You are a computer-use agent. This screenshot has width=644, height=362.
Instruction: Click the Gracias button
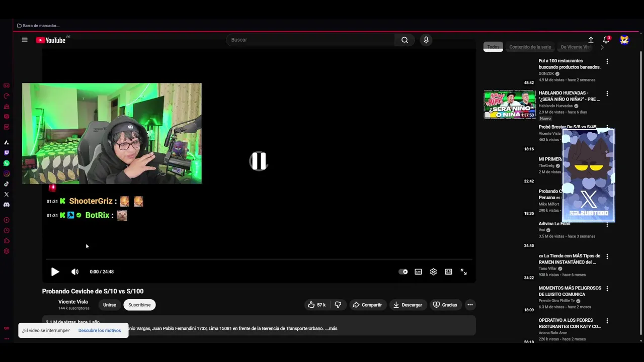[445, 305]
